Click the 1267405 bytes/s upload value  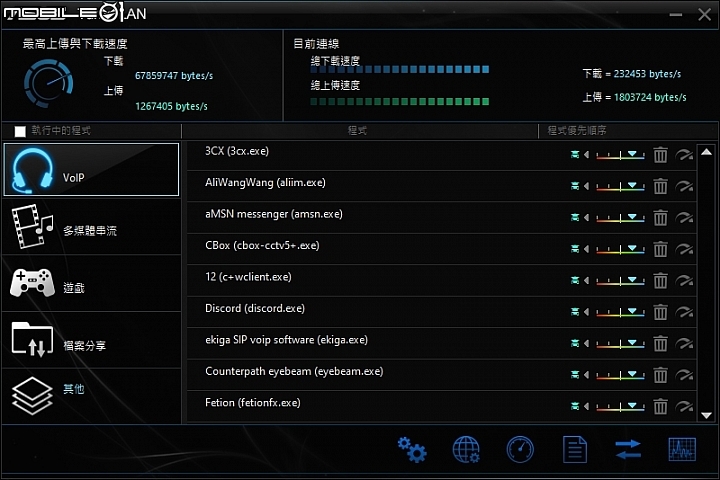[x=171, y=107]
